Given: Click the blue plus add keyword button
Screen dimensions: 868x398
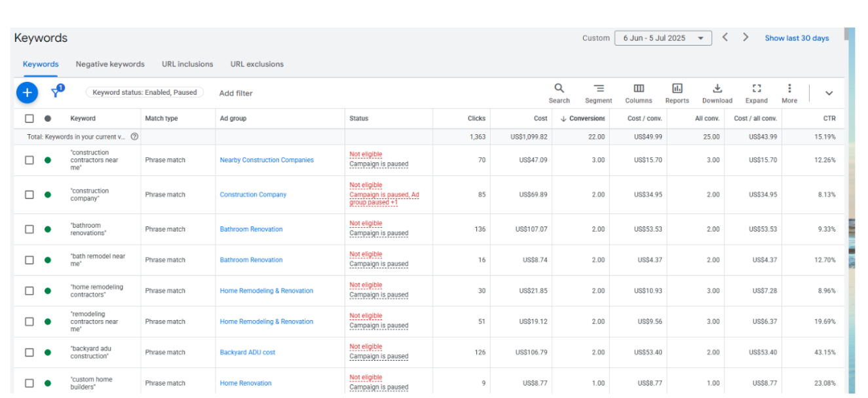Looking at the screenshot, I should coord(27,93).
